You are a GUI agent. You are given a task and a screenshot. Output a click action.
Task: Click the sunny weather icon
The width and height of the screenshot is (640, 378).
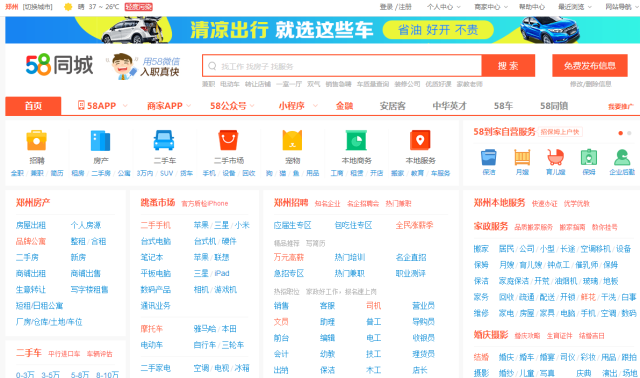[x=68, y=7]
